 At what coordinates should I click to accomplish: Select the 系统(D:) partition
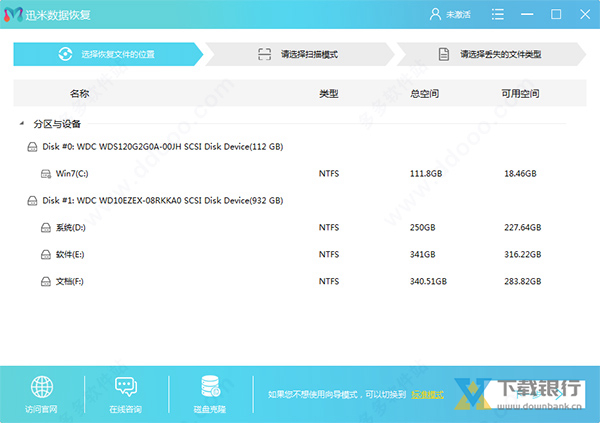[x=71, y=227]
